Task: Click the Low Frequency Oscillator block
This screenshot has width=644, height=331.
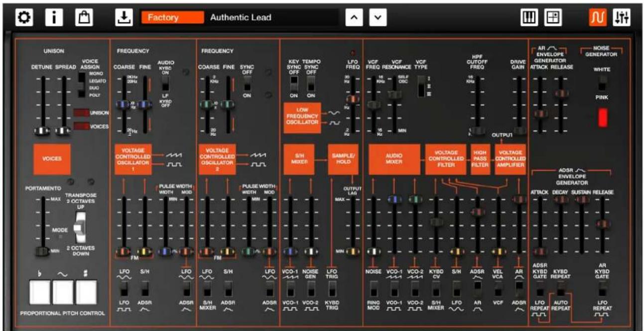Action: [302, 117]
